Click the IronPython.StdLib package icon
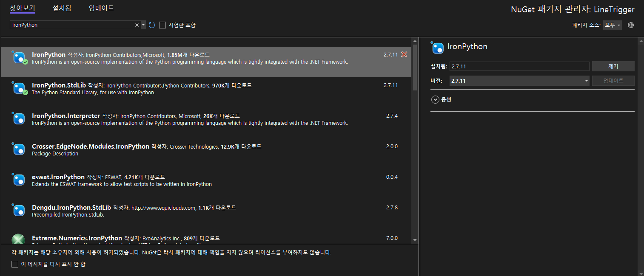 19,88
